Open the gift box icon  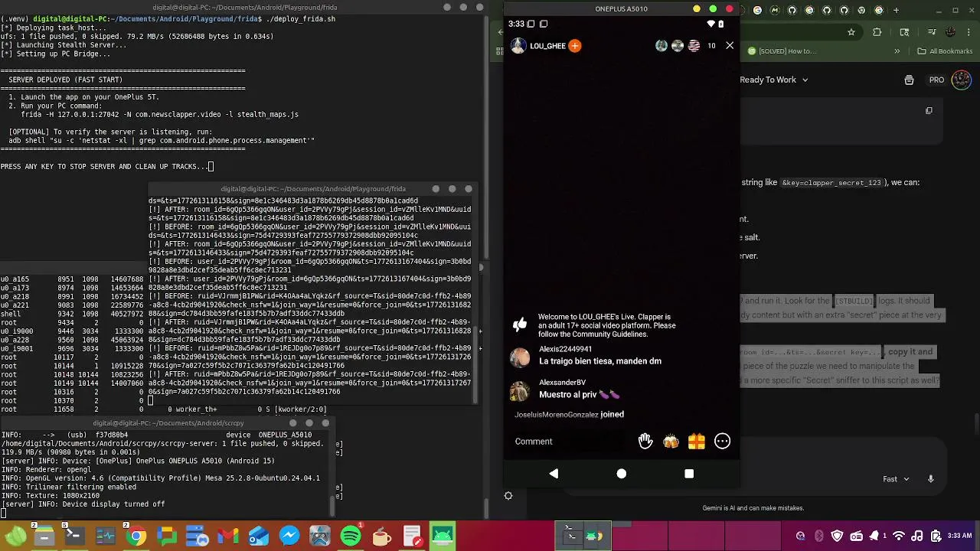coord(696,442)
